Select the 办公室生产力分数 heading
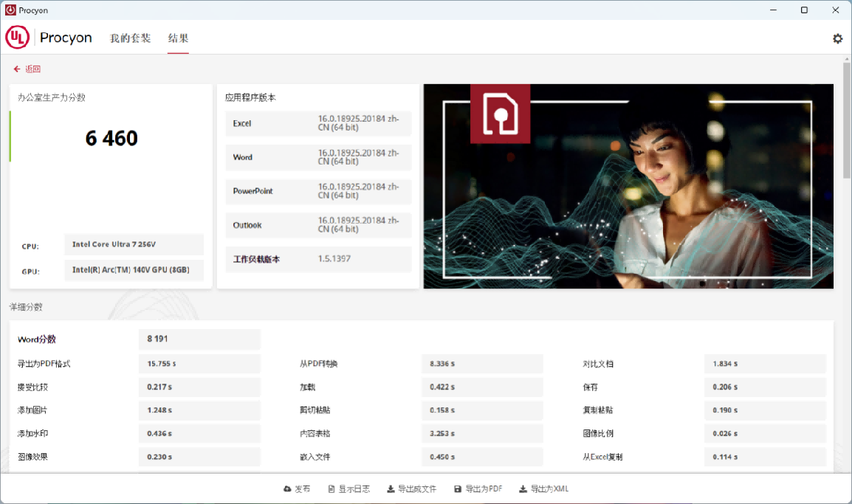 coord(52,97)
